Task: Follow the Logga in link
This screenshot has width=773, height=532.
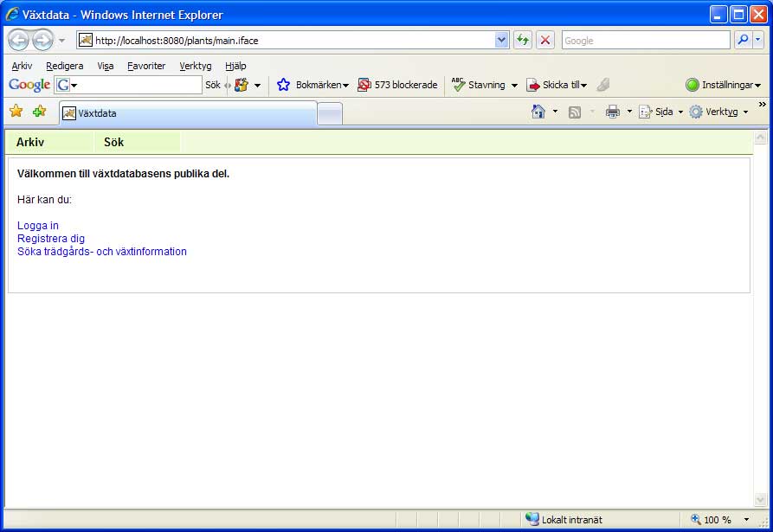Action: point(38,226)
